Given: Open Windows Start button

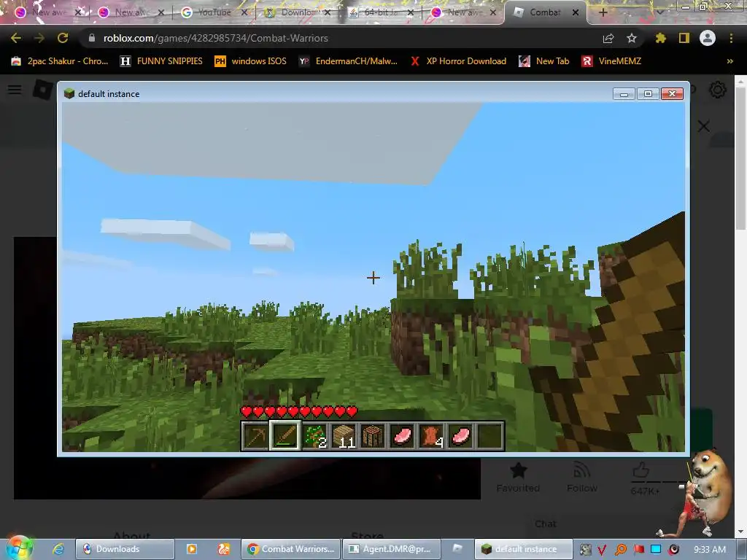Looking at the screenshot, I should coord(19,548).
